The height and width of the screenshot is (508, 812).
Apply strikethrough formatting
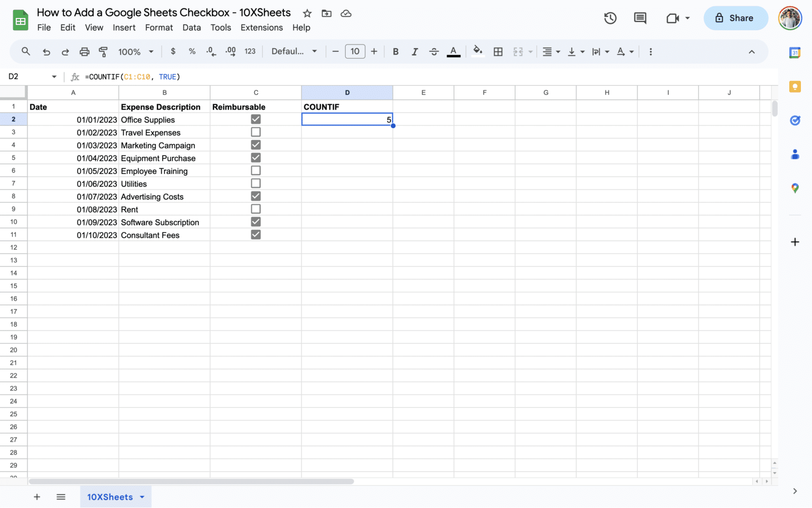click(433, 51)
